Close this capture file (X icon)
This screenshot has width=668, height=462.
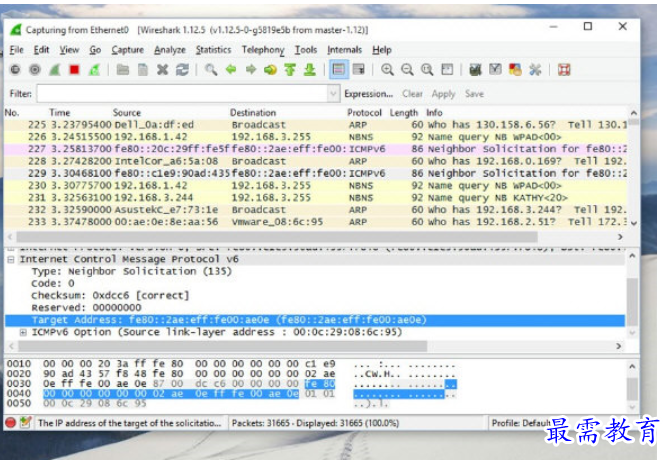pos(162,69)
